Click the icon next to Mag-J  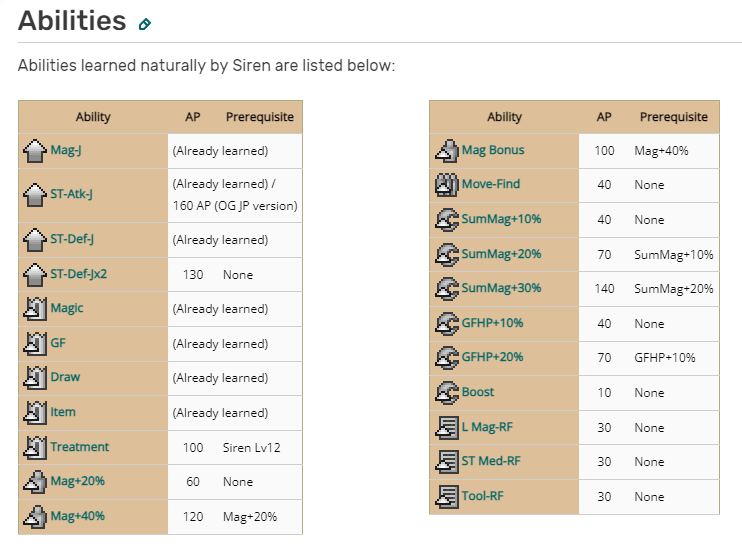(35, 151)
